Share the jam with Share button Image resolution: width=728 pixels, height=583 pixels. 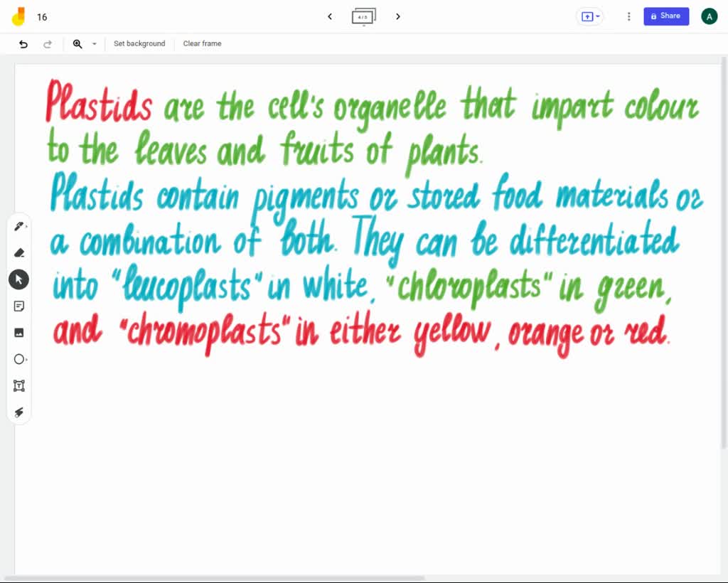pyautogui.click(x=666, y=16)
